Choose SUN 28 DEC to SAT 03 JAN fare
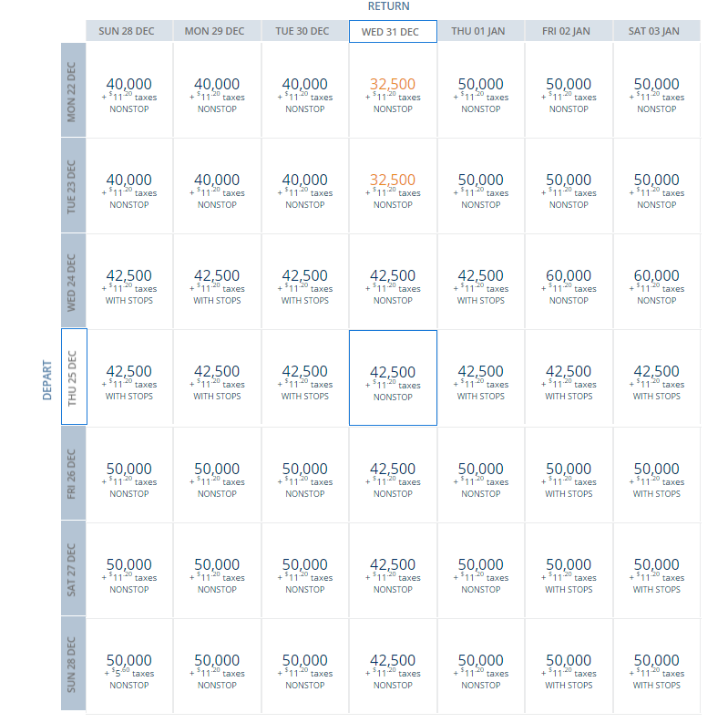This screenshot has width=728, height=723. (x=657, y=666)
